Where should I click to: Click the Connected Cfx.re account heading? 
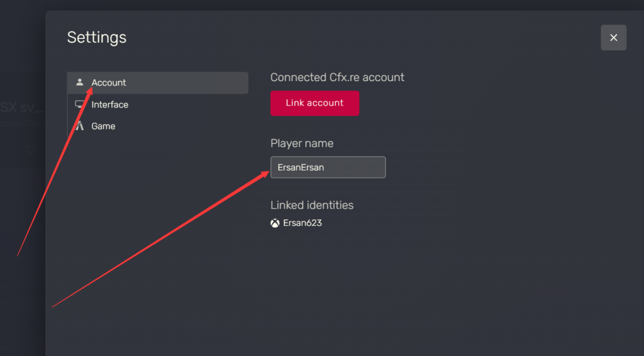(337, 77)
